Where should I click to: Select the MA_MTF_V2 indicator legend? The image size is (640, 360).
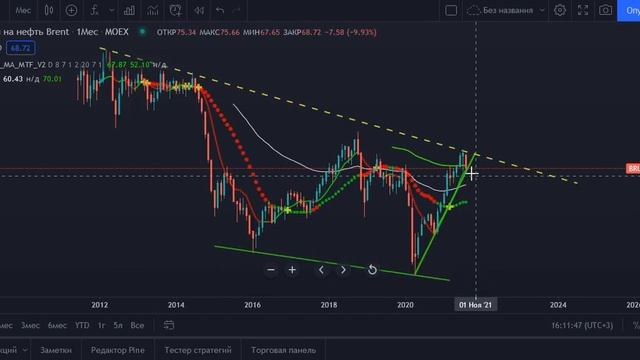23,65
